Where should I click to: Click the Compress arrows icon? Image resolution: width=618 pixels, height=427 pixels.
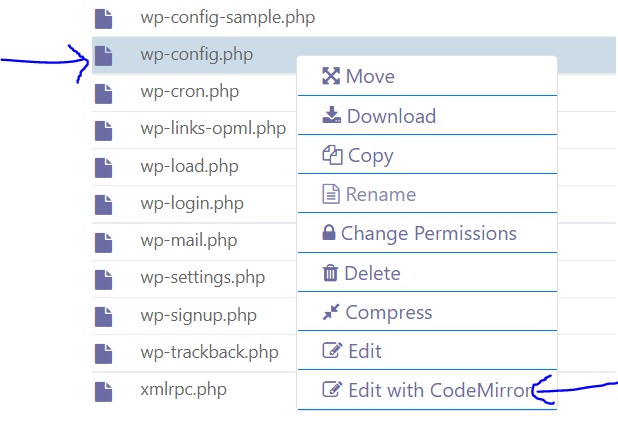coord(331,312)
